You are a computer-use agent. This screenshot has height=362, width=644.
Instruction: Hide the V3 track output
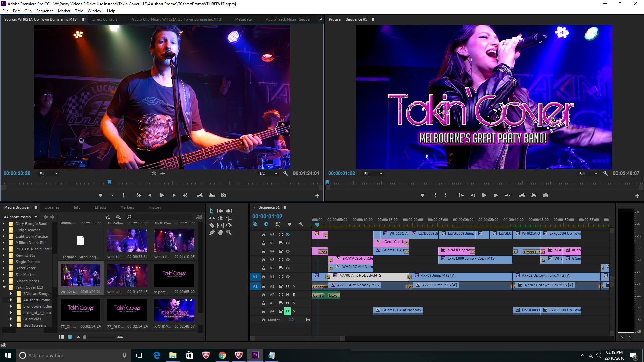tap(287, 260)
